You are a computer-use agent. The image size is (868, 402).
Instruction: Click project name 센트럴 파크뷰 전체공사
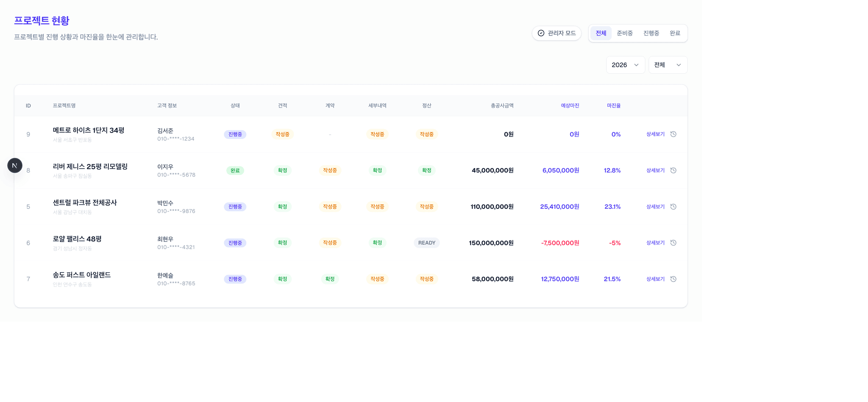tap(85, 202)
